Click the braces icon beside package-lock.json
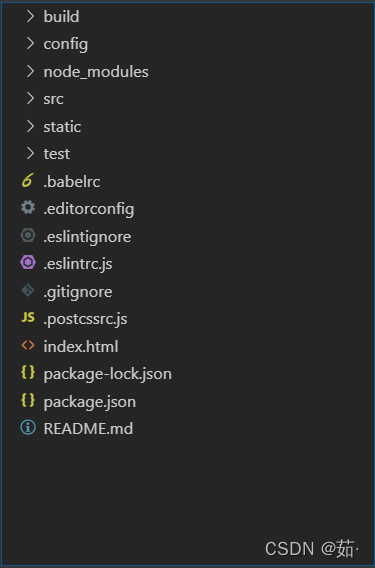The height and width of the screenshot is (568, 375). click(x=28, y=373)
